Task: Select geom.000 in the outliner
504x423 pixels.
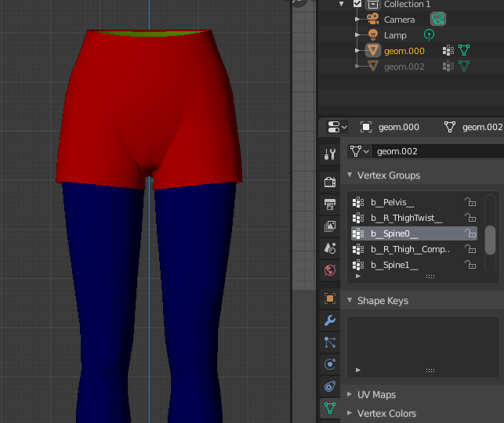Action: point(404,51)
